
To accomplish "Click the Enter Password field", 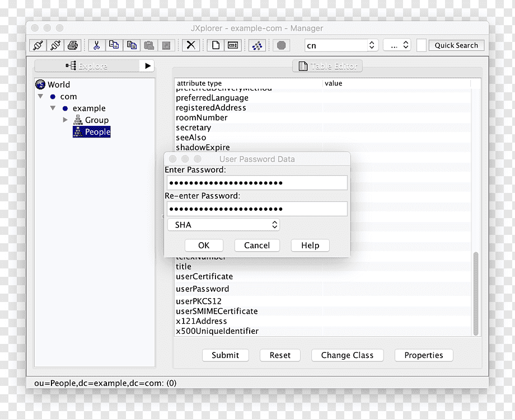I will coord(257,183).
